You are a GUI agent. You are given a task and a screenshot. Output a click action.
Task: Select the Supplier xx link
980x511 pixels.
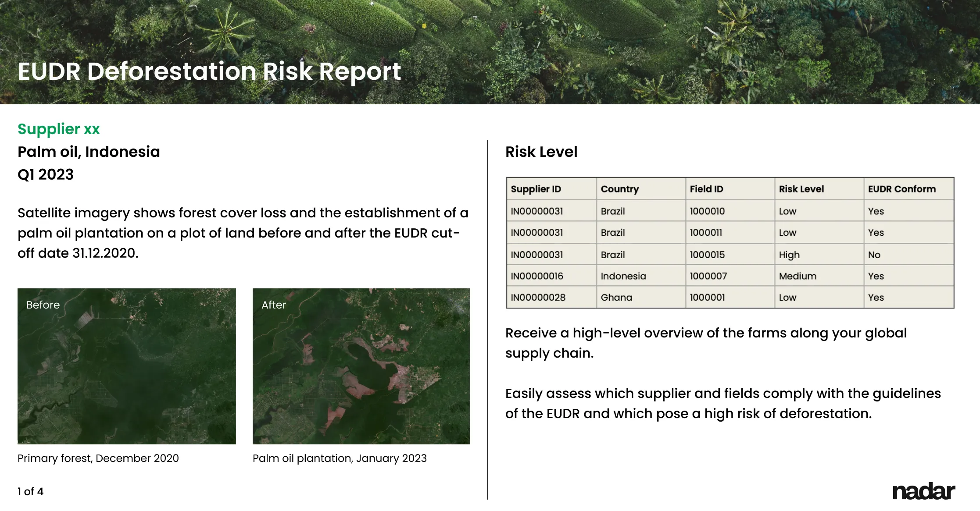(58, 129)
